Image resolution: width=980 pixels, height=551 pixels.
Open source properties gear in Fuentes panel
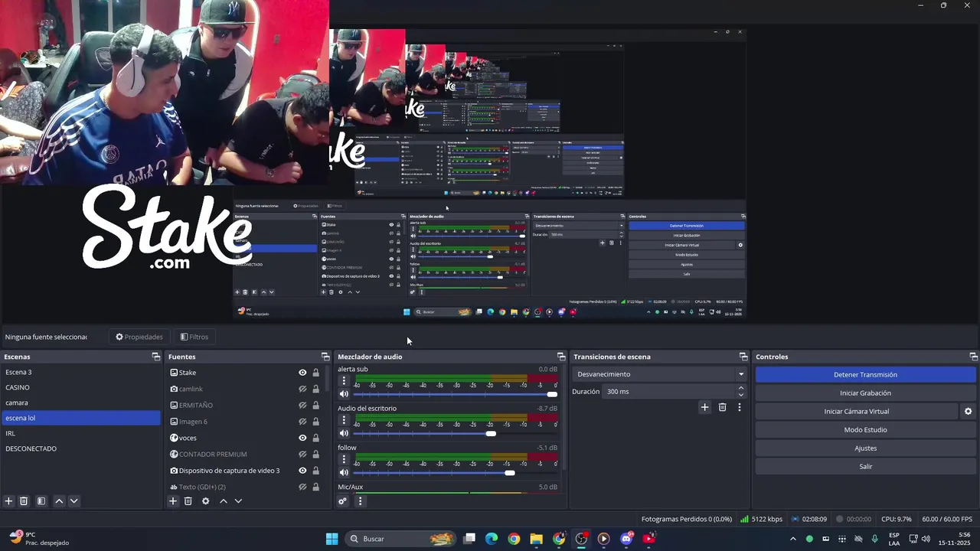coord(205,501)
